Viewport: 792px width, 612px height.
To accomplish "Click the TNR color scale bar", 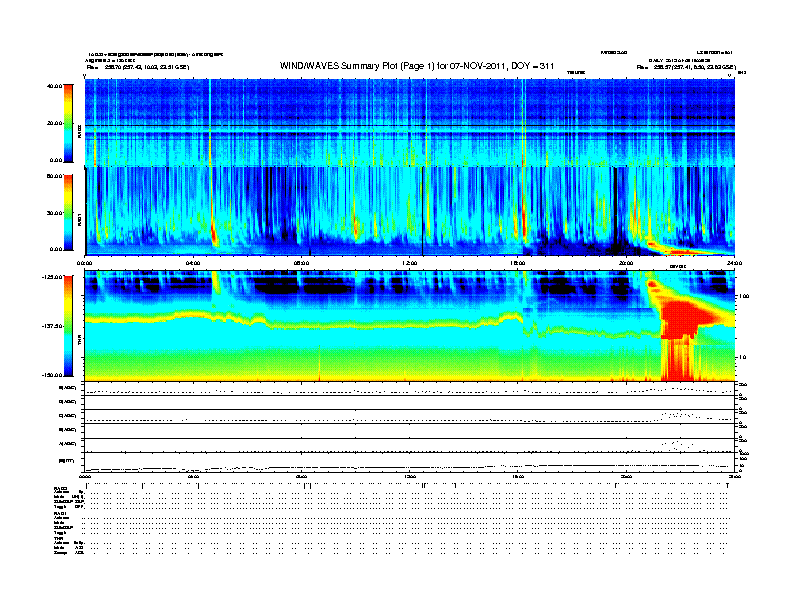I will tap(68, 326).
